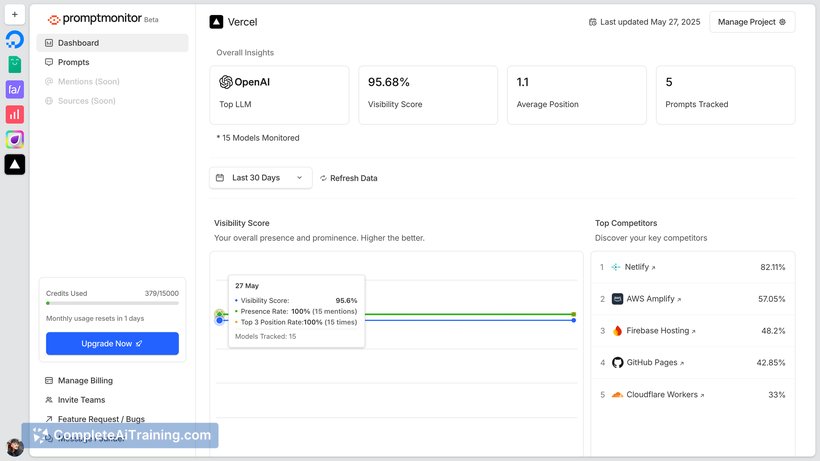Click the calendar icon beside Last updated
Image resolution: width=820 pixels, height=461 pixels.
[593, 22]
